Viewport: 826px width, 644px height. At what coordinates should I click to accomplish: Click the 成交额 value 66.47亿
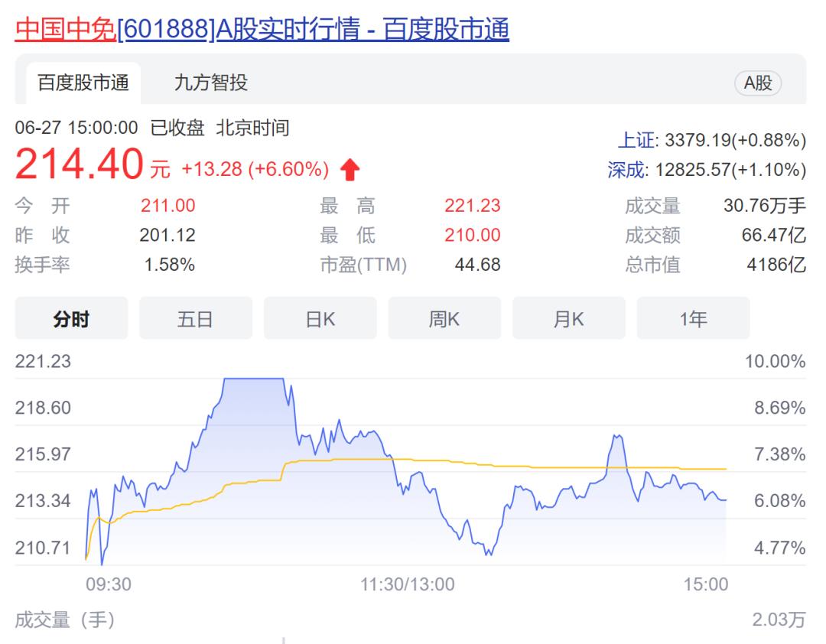click(x=774, y=235)
